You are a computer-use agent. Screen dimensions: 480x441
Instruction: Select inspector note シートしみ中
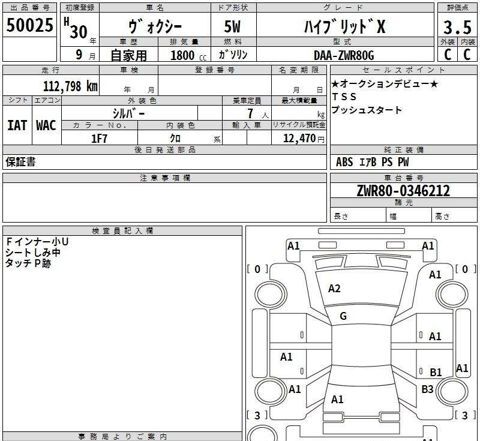(33, 253)
